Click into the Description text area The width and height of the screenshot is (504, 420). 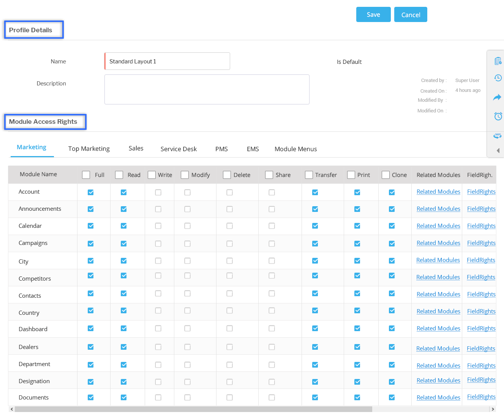(x=207, y=89)
